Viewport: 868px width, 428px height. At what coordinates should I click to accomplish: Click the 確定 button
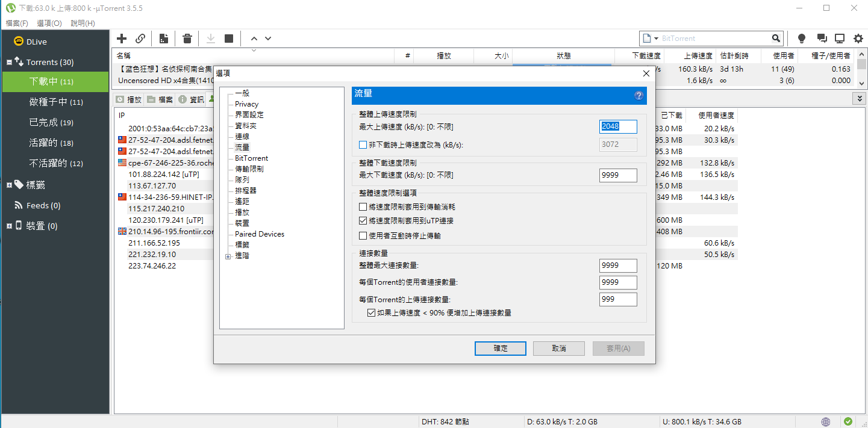coord(500,349)
